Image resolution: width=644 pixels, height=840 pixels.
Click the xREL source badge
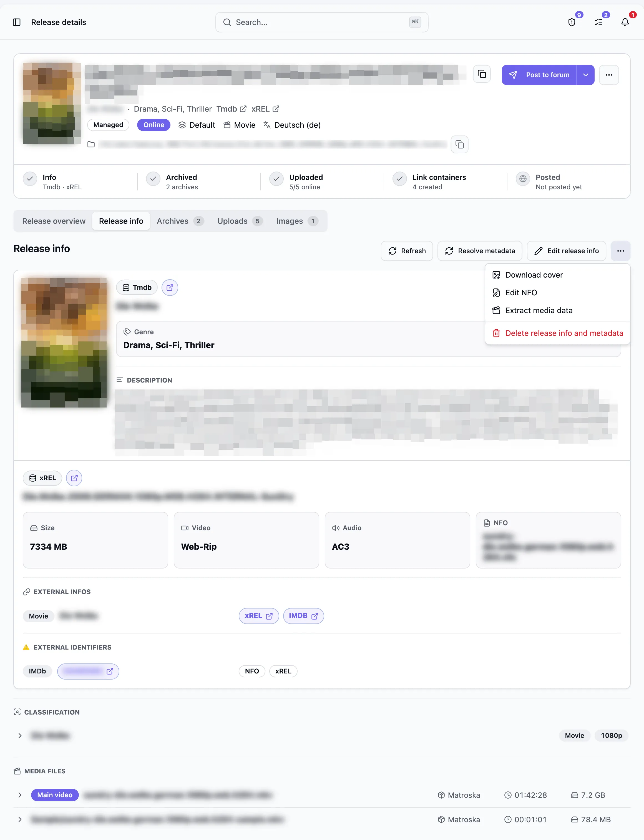pyautogui.click(x=42, y=478)
